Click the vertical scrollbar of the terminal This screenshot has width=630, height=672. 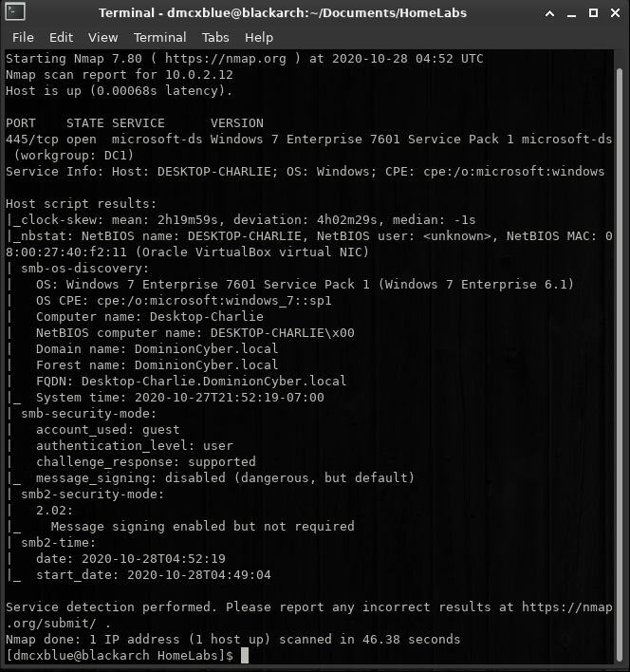pyautogui.click(x=619, y=364)
